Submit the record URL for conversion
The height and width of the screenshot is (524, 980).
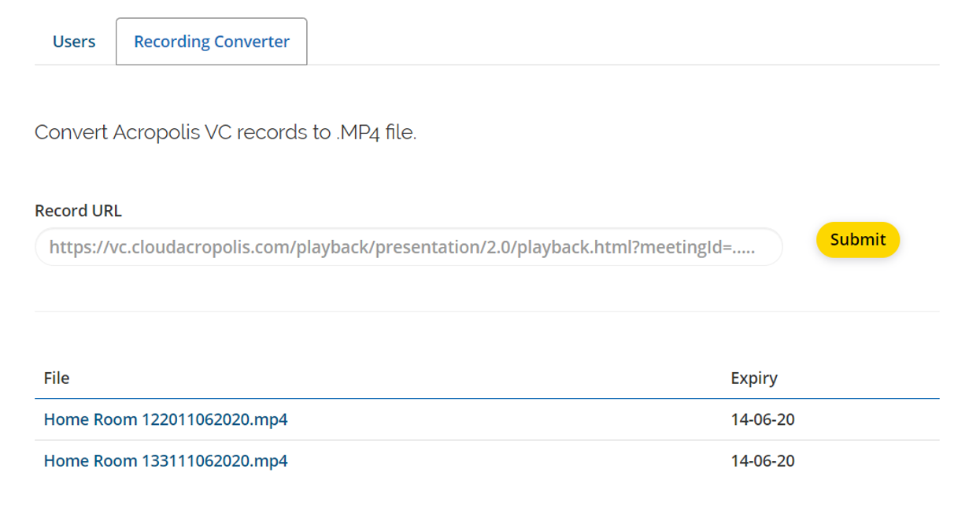point(857,240)
